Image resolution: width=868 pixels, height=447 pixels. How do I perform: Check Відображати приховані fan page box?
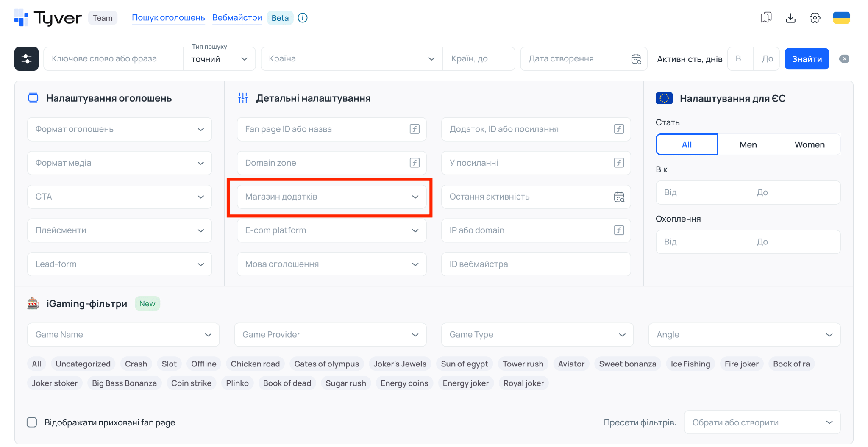pyautogui.click(x=32, y=422)
